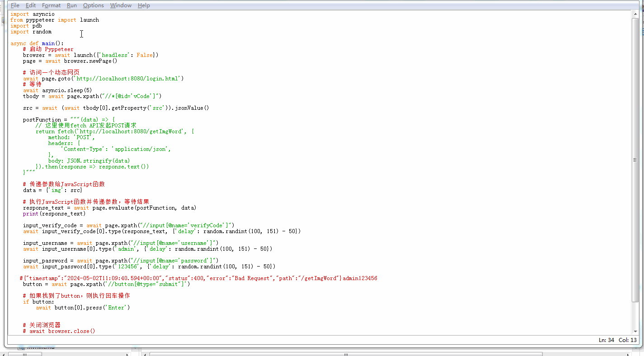Click the 'import random' line
The width and height of the screenshot is (644, 356).
click(31, 32)
